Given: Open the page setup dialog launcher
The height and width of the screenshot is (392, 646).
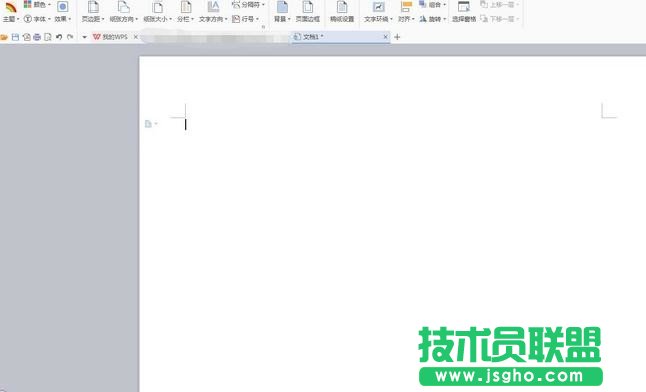Looking at the screenshot, I should coord(263,27).
